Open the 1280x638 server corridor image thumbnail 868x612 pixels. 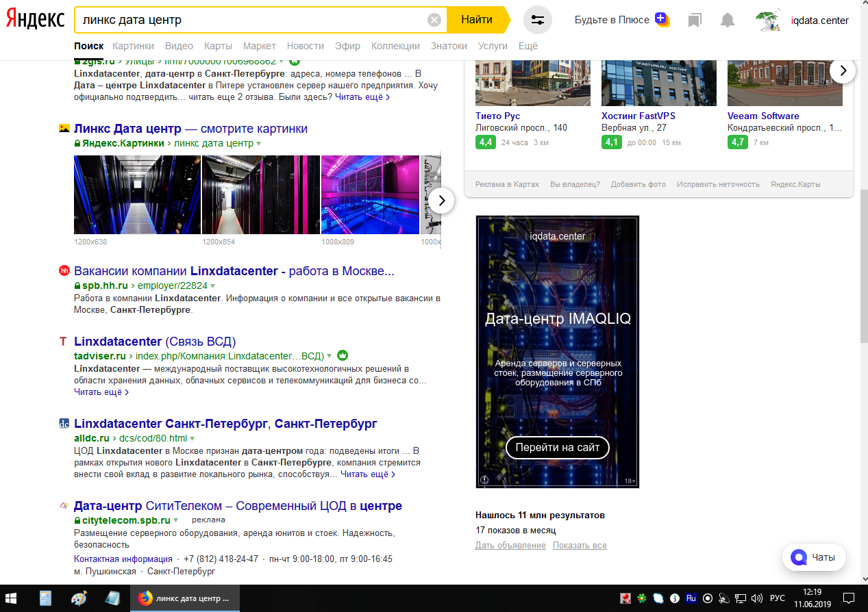137,195
